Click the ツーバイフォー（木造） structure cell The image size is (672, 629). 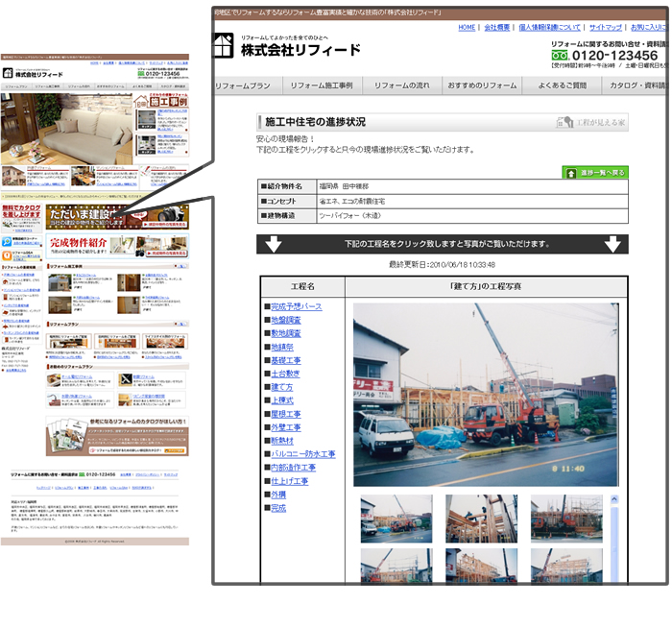[472, 216]
